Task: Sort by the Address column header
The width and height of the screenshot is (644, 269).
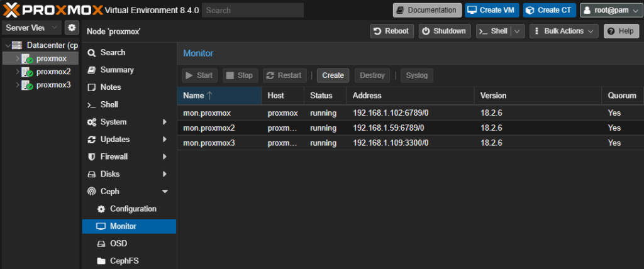Action: click(410, 96)
